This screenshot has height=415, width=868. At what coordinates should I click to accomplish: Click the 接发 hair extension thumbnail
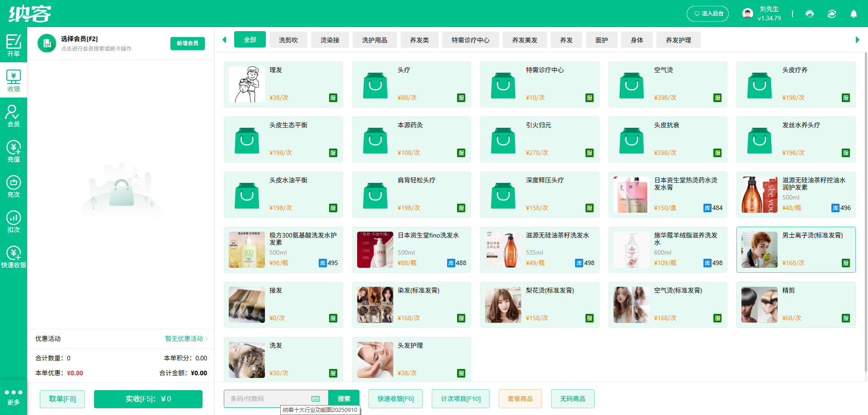point(247,305)
